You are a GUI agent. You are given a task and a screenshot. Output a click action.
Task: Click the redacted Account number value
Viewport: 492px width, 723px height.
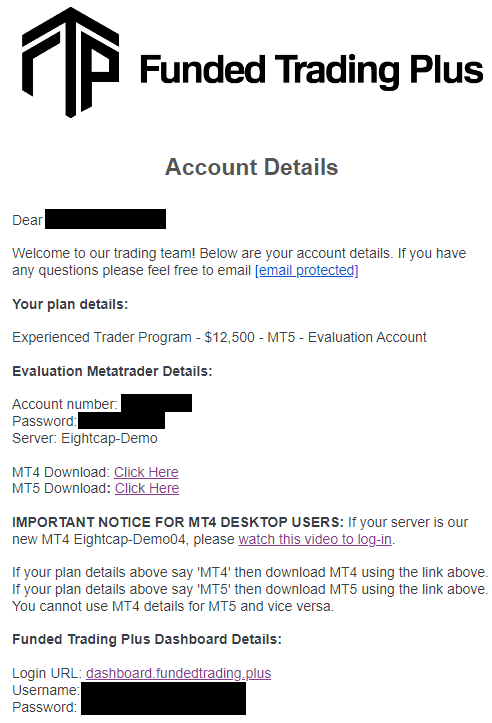click(x=156, y=403)
